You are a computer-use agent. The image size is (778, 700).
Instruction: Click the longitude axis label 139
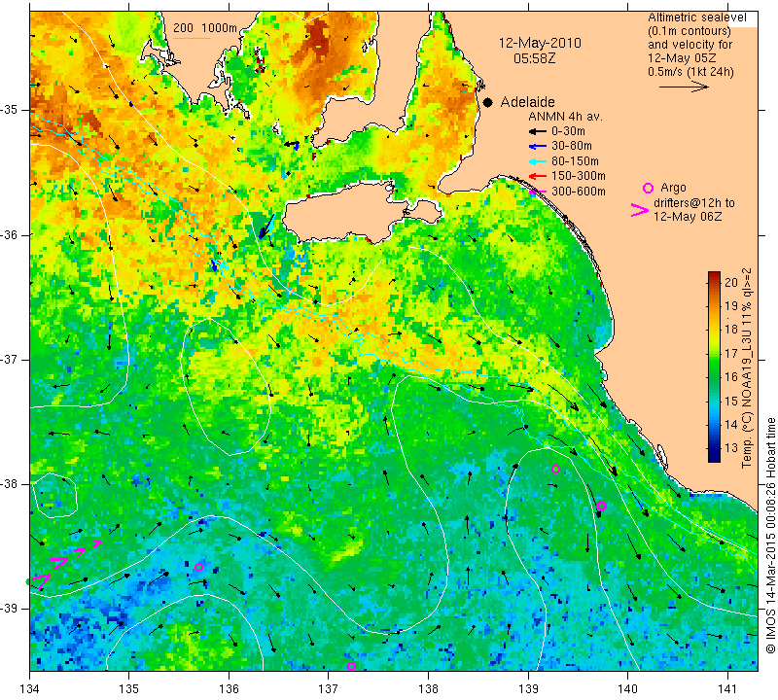tap(528, 688)
